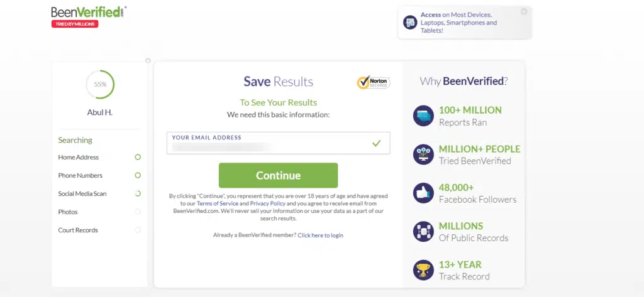The image size is (644, 297).
Task: Click the Social Media Scan progress indicator
Action: pos(138,193)
